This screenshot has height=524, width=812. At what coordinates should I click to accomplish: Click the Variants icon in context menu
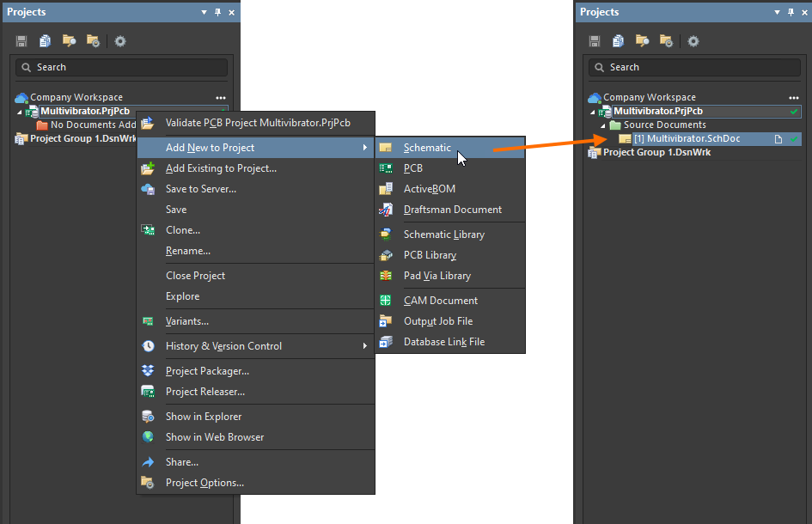tap(148, 321)
